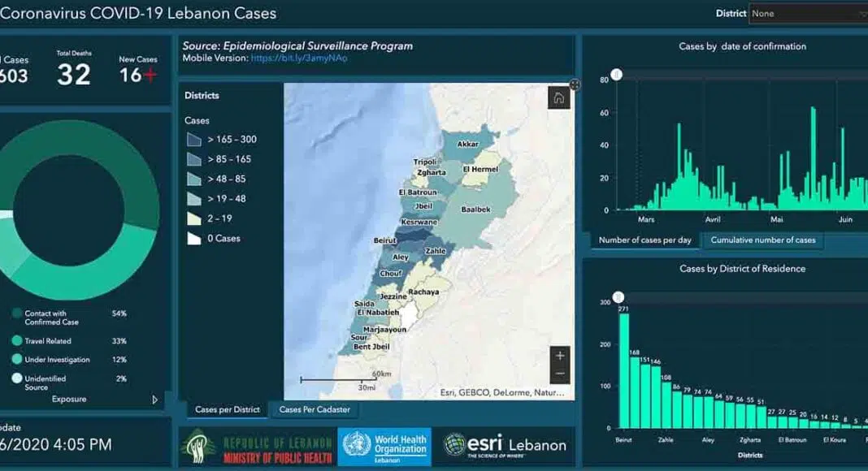Viewport: 868px width, 471px height.
Task: Click the World Health Organization logo
Action: click(384, 447)
